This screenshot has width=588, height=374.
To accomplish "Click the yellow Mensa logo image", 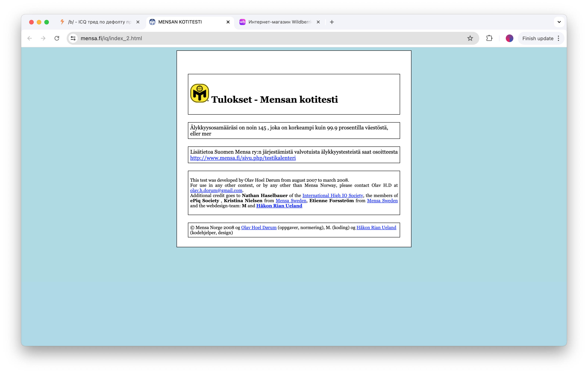I will point(199,93).
